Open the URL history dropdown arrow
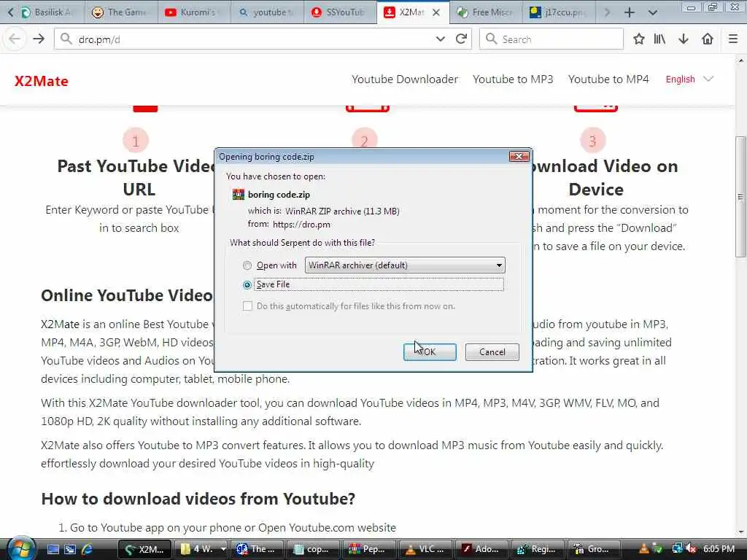Screen dimensions: 747x560 440,39
